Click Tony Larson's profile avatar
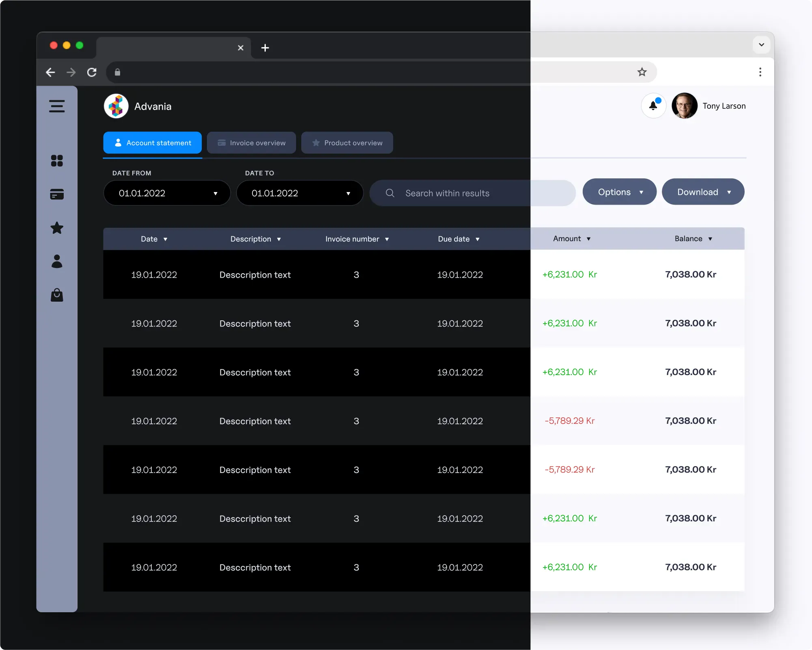The height and width of the screenshot is (650, 812). point(684,106)
